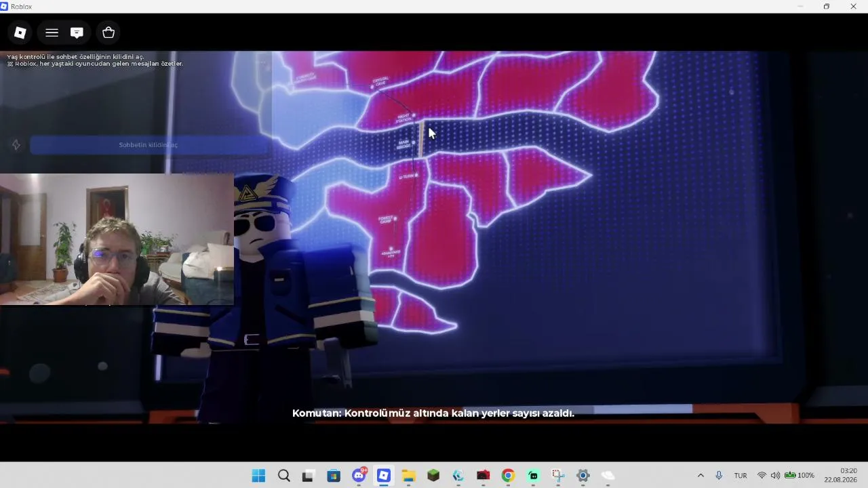868x488 pixels.
Task: Click the sparkle icon beside the chat button
Action: [x=16, y=145]
